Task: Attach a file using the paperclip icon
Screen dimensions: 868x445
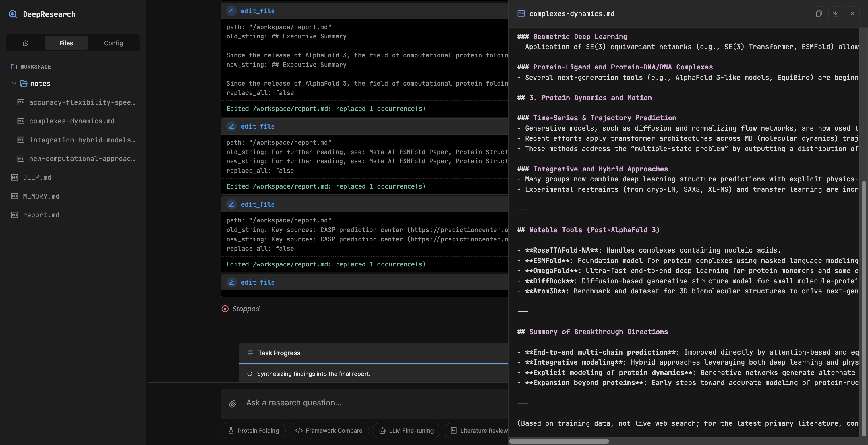Action: [233, 404]
